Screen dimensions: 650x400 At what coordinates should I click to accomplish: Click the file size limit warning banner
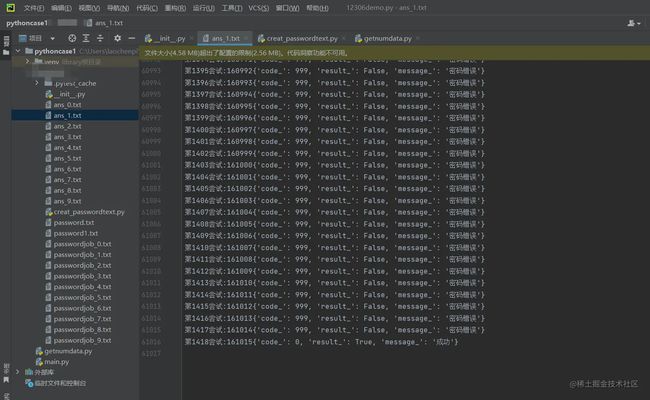(x=394, y=53)
